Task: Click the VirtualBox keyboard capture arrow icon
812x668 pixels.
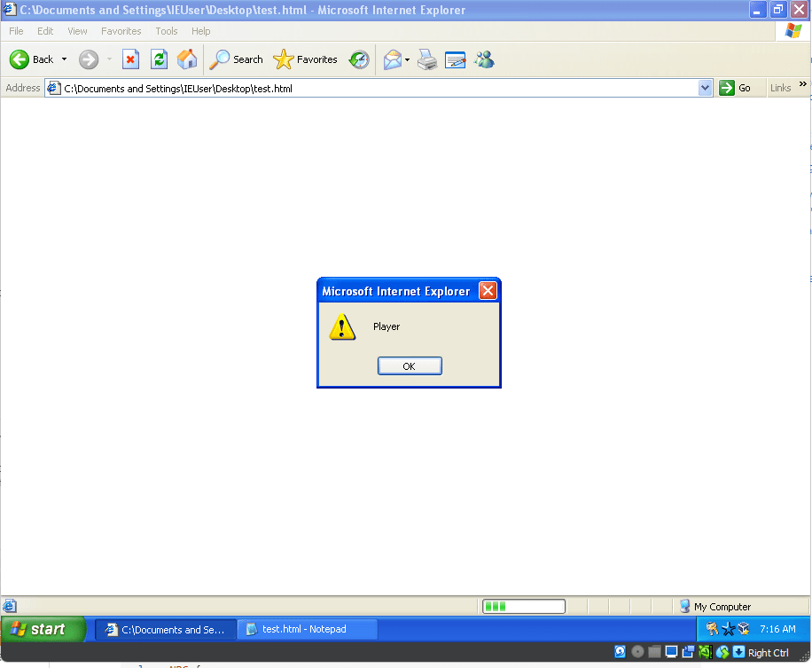Action: (x=739, y=651)
